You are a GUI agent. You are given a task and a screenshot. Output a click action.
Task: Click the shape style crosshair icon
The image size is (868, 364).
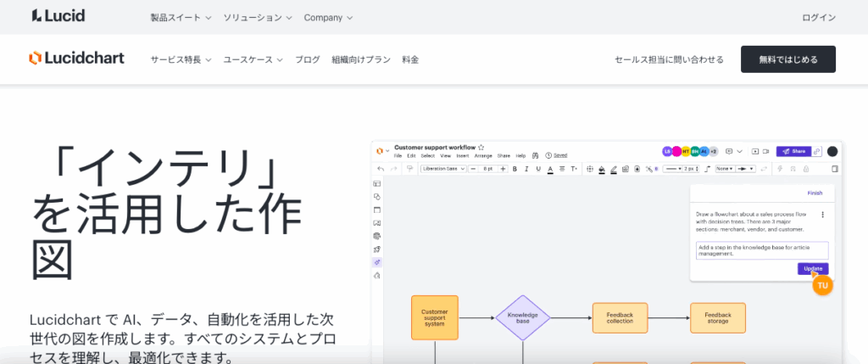point(590,169)
